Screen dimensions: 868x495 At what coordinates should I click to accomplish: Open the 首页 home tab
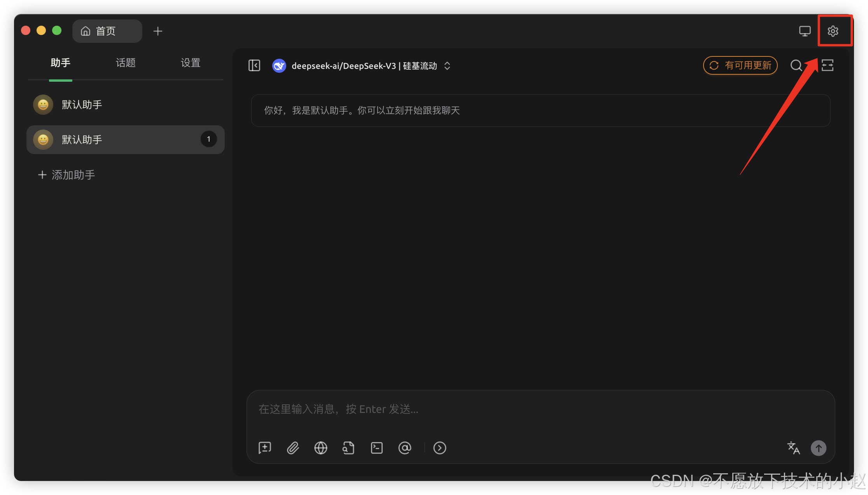click(x=107, y=31)
